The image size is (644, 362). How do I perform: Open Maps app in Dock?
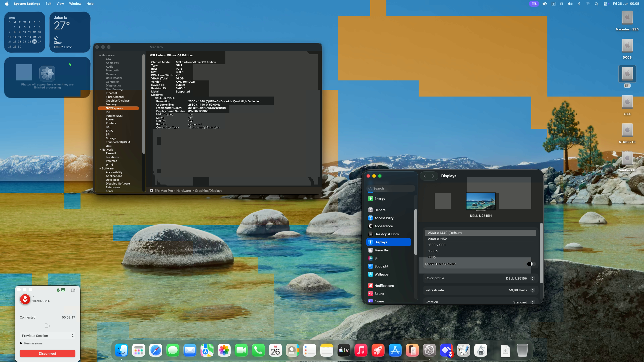(x=207, y=350)
